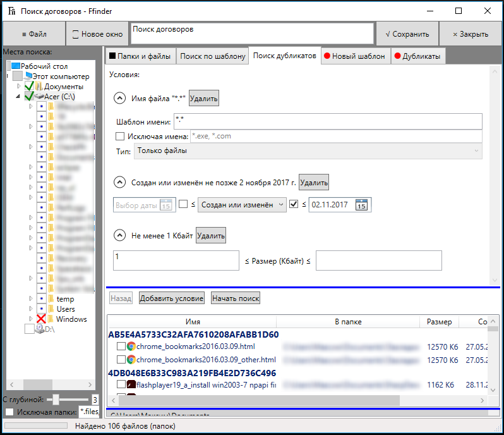
Task: Select the 'Поиск дубликатов' tab
Action: tap(285, 56)
